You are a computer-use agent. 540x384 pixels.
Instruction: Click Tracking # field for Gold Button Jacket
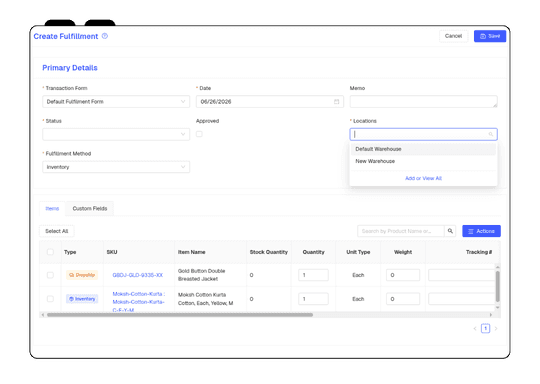[461, 275]
